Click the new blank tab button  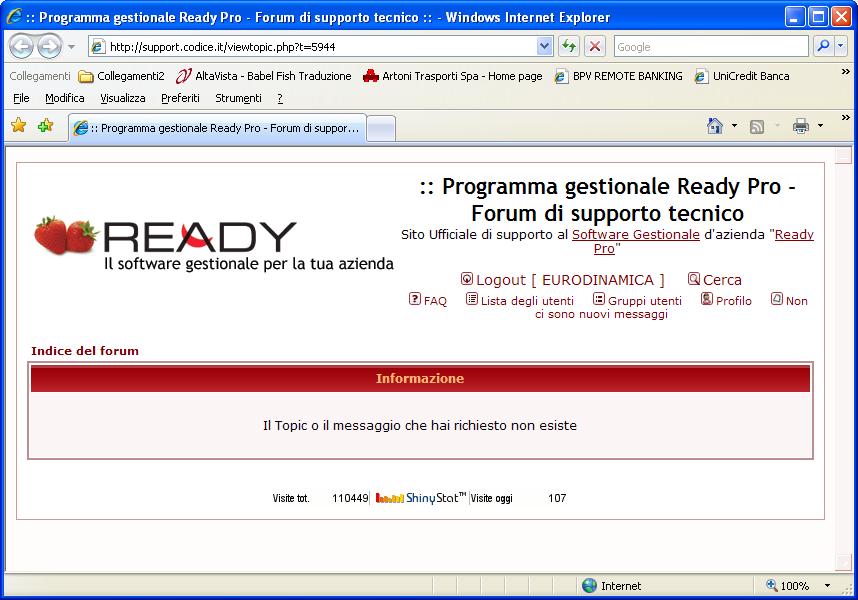(381, 129)
